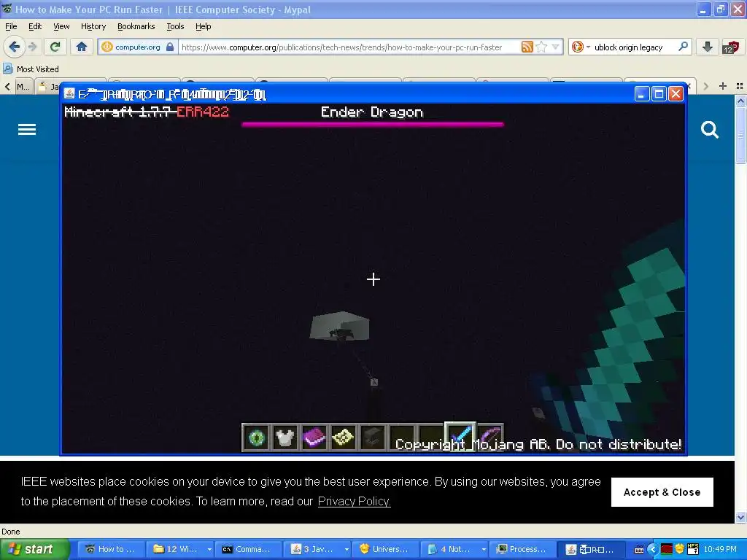Show the all-tabs grid button

click(740, 86)
